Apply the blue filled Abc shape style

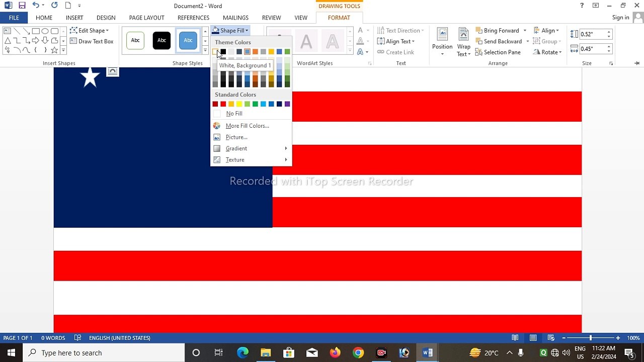coord(188,40)
